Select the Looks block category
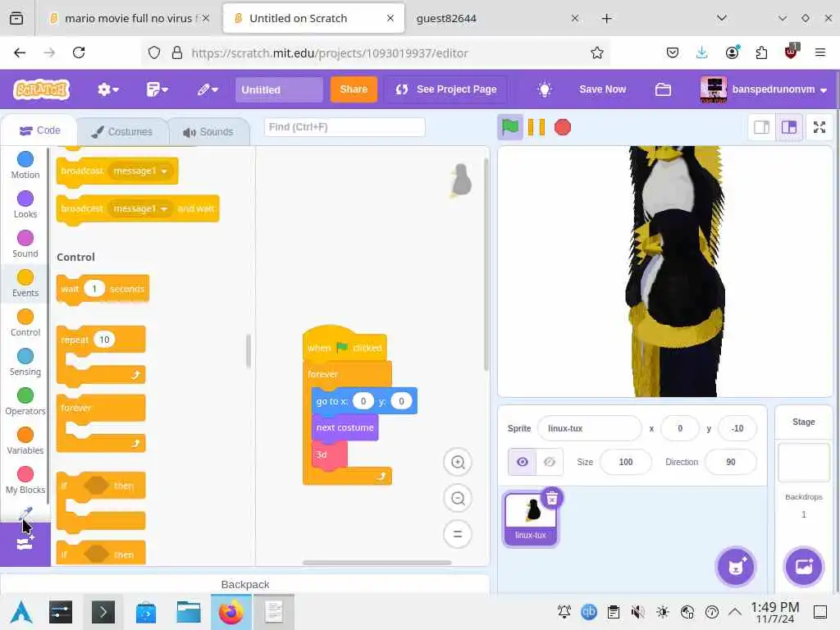This screenshot has width=840, height=630. tap(25, 204)
